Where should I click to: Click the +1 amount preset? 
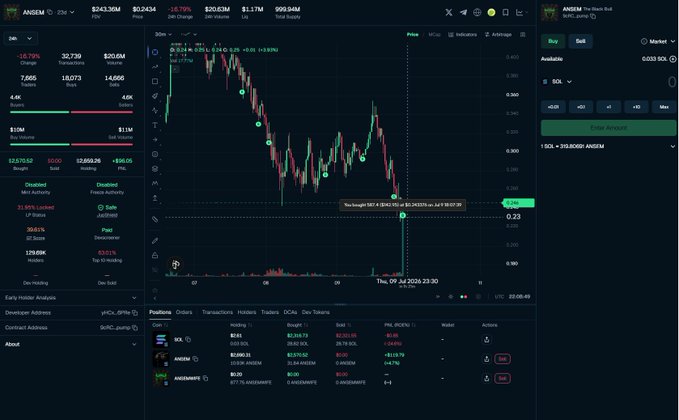(x=608, y=107)
